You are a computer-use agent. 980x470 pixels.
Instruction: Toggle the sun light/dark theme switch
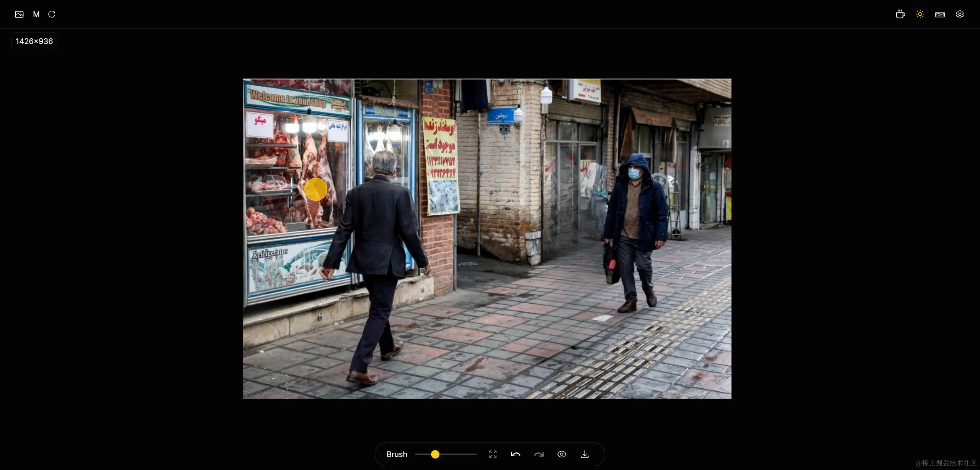click(920, 14)
